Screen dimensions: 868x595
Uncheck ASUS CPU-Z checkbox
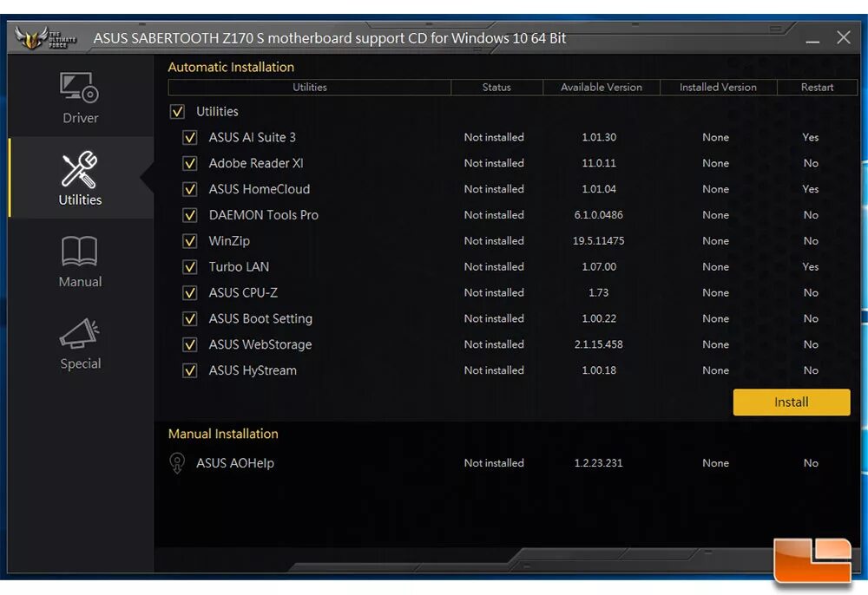point(190,292)
